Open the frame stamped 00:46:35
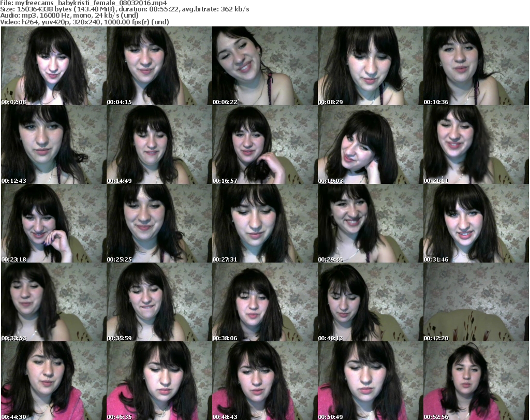Viewport: 530px width, 420px height. click(159, 381)
